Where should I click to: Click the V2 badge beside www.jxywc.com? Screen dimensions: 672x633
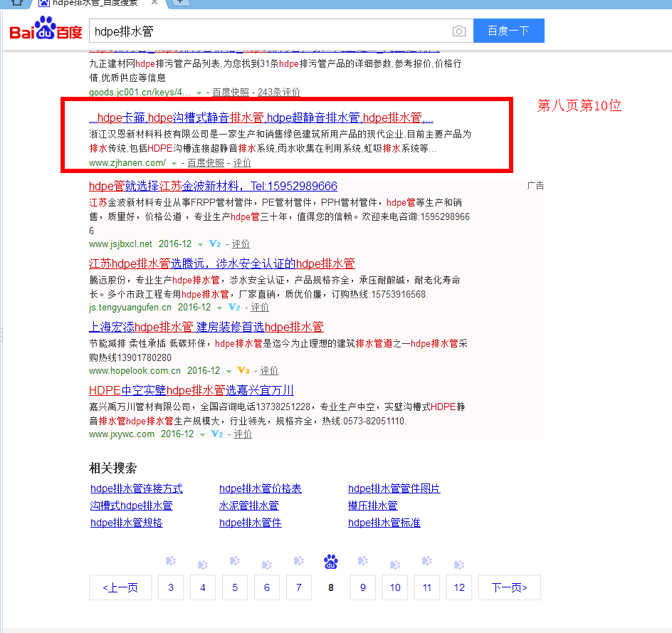217,434
